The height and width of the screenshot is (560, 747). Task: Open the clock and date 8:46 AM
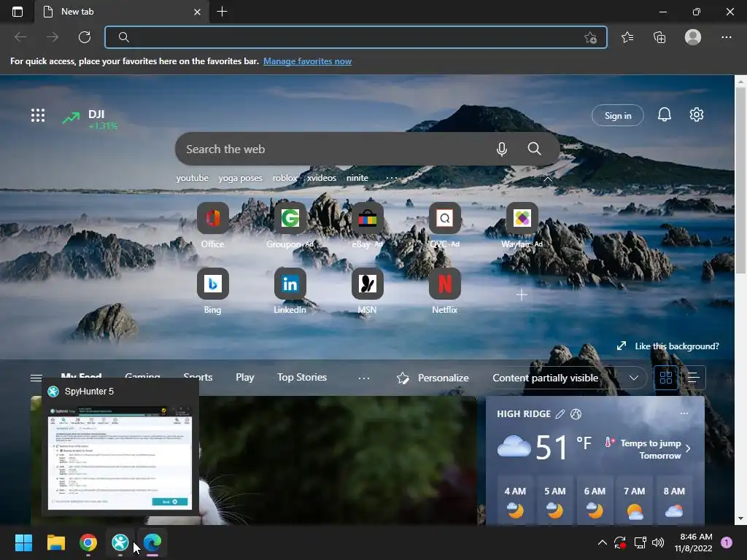694,542
